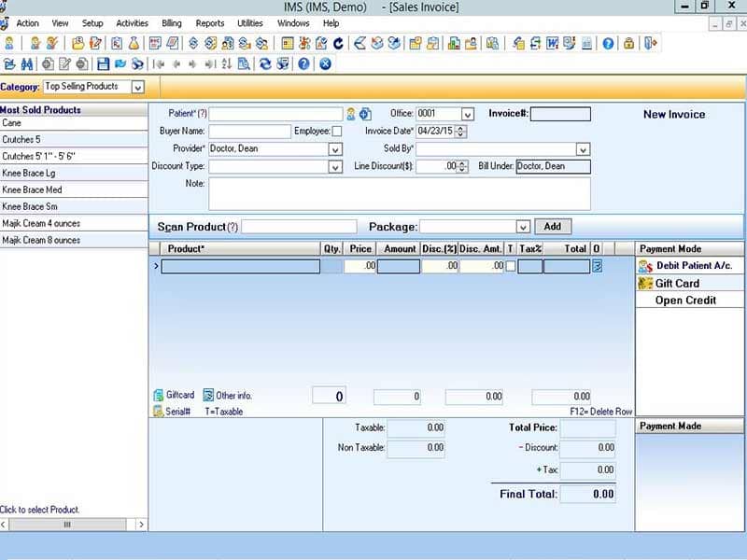Select Debit Patient A/c. payment mode
This screenshot has height=560, width=747.
(690, 266)
